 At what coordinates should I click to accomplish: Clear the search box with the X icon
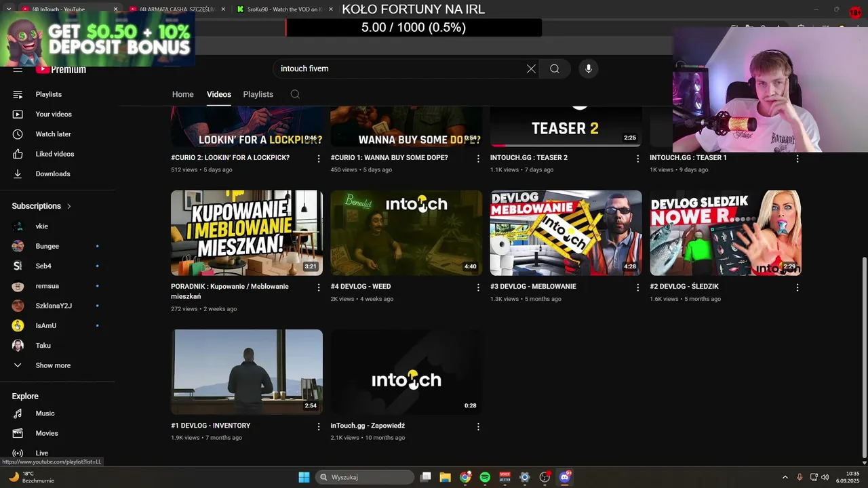point(531,68)
